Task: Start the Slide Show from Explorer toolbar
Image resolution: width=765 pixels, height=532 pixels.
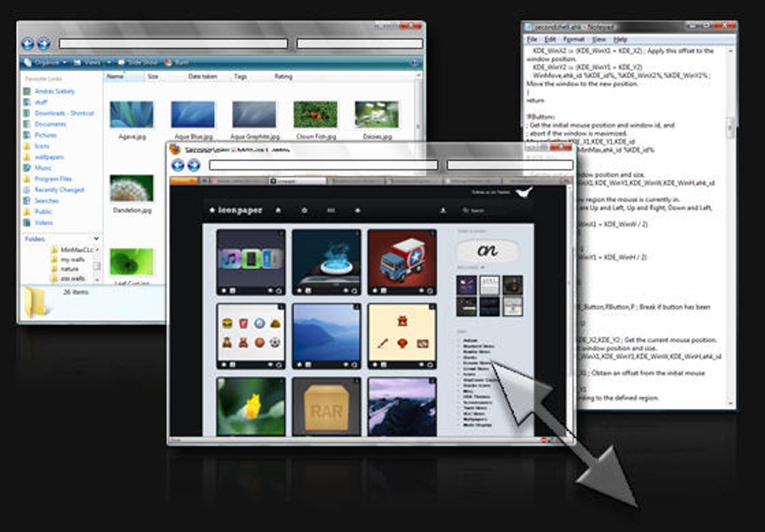Action: pyautogui.click(x=138, y=62)
